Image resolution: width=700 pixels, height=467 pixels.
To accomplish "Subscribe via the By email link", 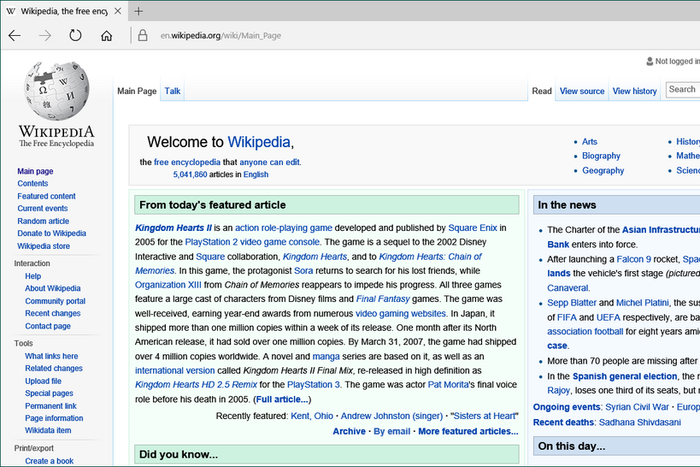I will 392,431.
